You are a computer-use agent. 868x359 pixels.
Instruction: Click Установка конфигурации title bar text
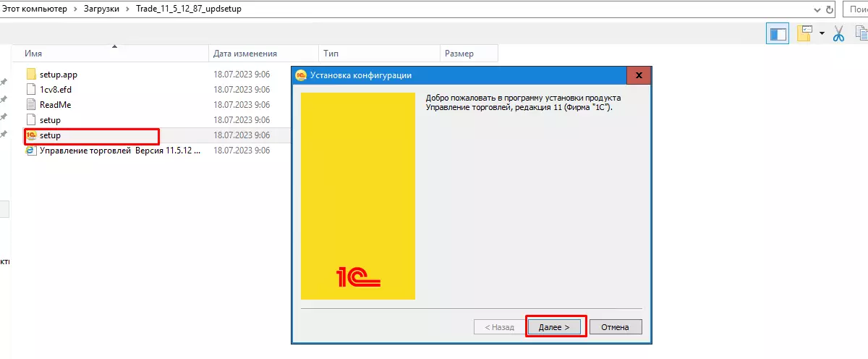click(361, 75)
